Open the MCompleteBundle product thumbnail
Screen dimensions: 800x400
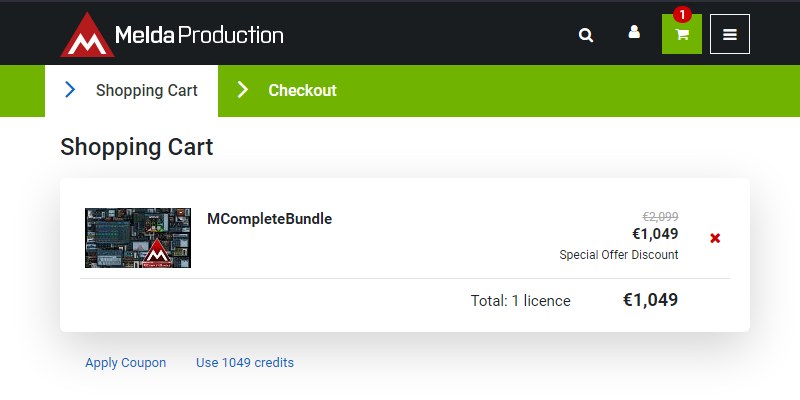(x=138, y=238)
